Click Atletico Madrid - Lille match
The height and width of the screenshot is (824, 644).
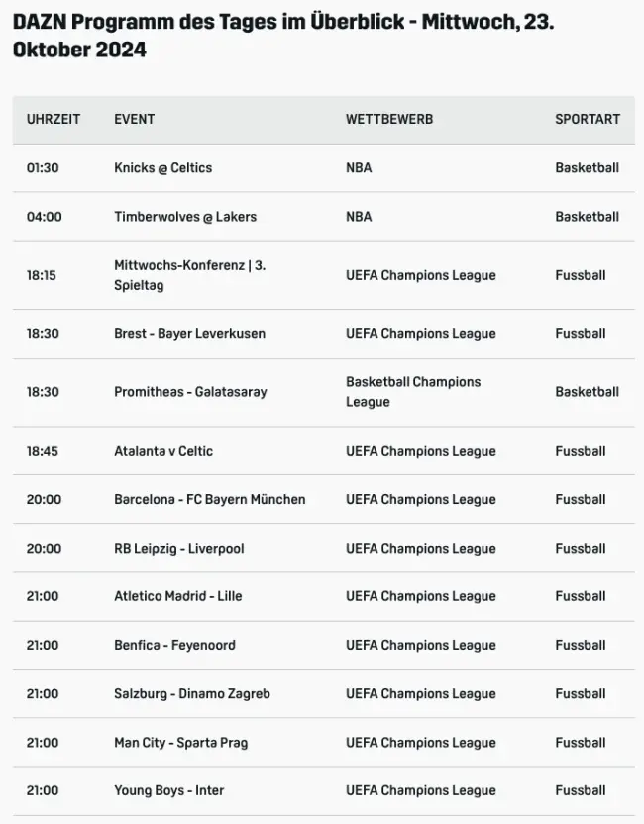click(177, 596)
